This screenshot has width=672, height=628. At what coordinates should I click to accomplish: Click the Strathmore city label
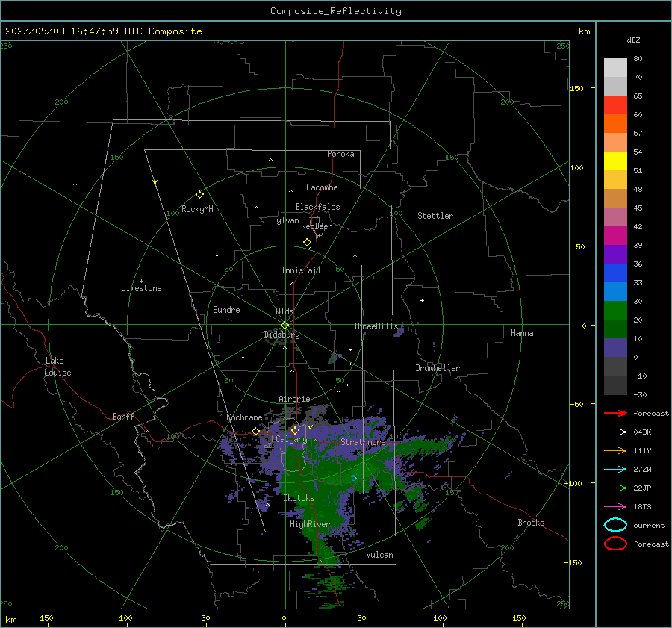point(363,442)
